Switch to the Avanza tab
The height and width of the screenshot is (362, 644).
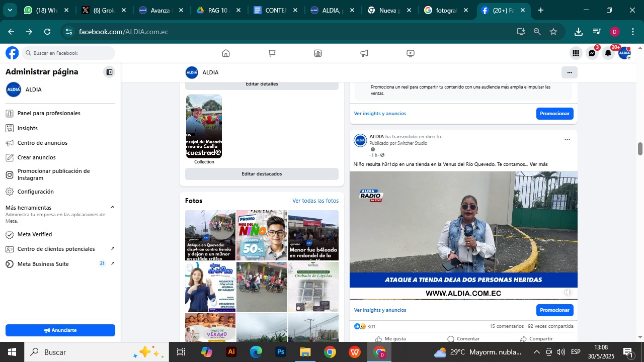coord(162,10)
